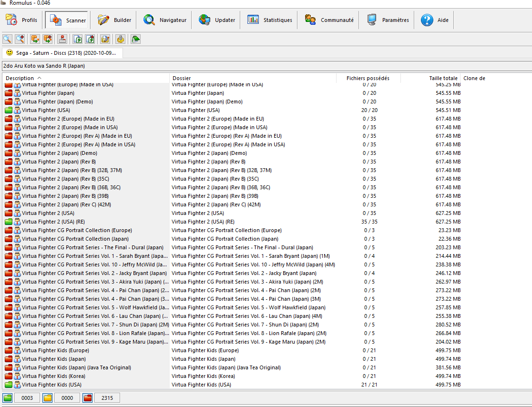Viewport: 532px width, 407px height.
Task: Click the magnifying glass scan icon
Action: click(x=8, y=39)
